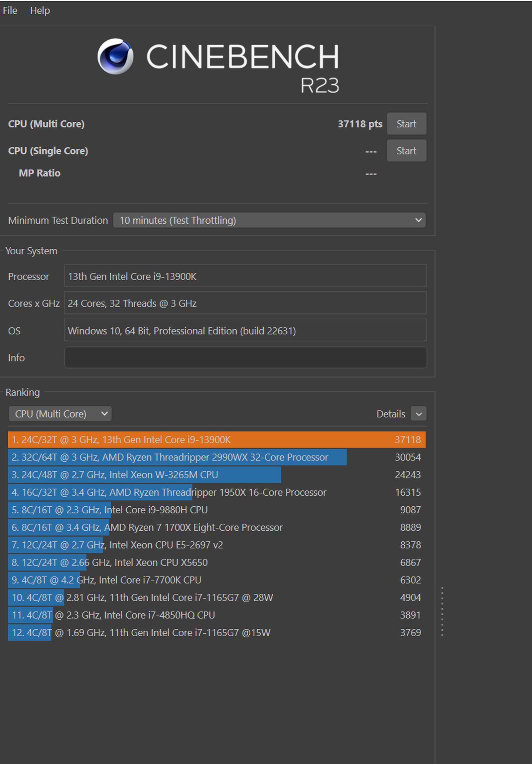
Task: Start the CPU Multi Core test
Action: [x=406, y=124]
